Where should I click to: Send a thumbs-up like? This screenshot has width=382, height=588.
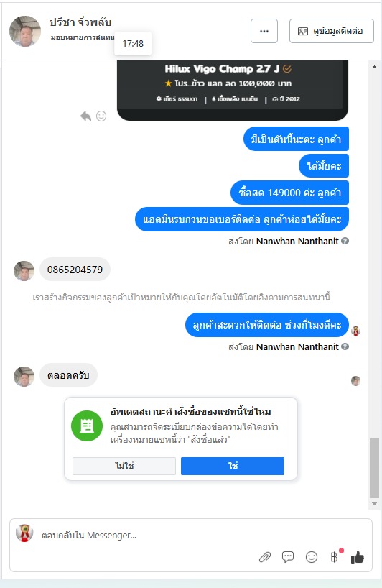click(x=358, y=557)
